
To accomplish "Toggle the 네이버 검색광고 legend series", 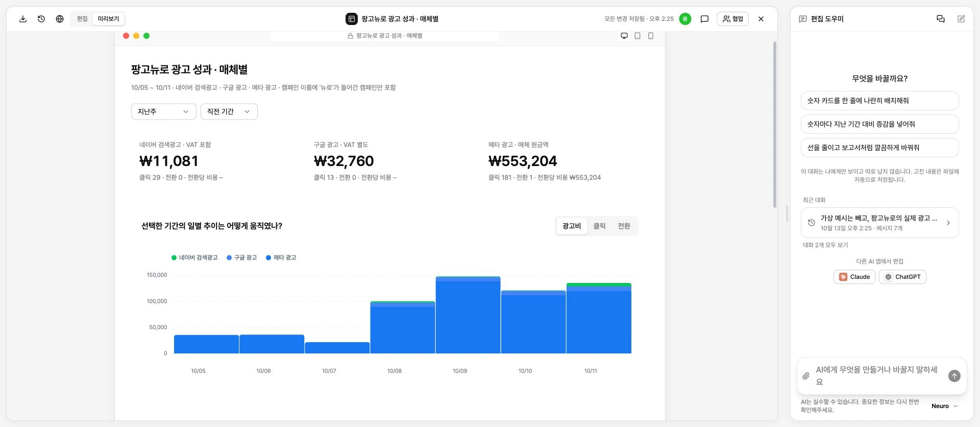I will click(x=194, y=258).
